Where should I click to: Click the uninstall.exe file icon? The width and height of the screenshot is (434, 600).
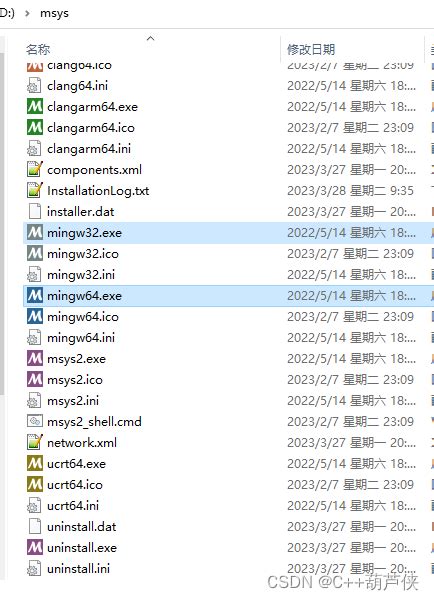tap(34, 547)
